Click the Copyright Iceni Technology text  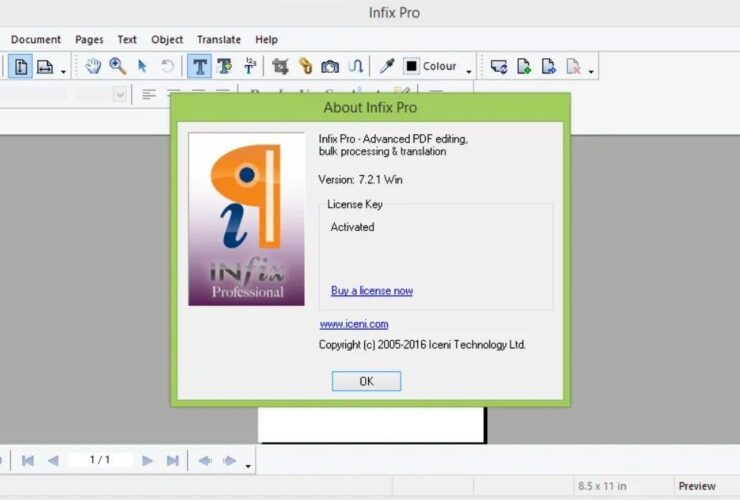[422, 345]
